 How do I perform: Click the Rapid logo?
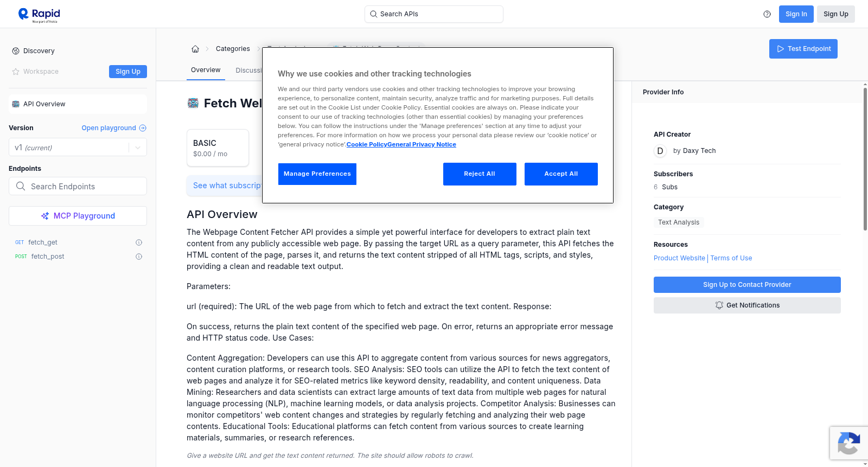(x=39, y=15)
